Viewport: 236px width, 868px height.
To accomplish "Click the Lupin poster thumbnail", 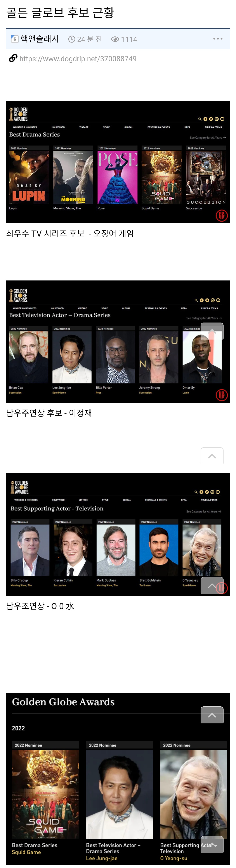I will pyautogui.click(x=29, y=177).
